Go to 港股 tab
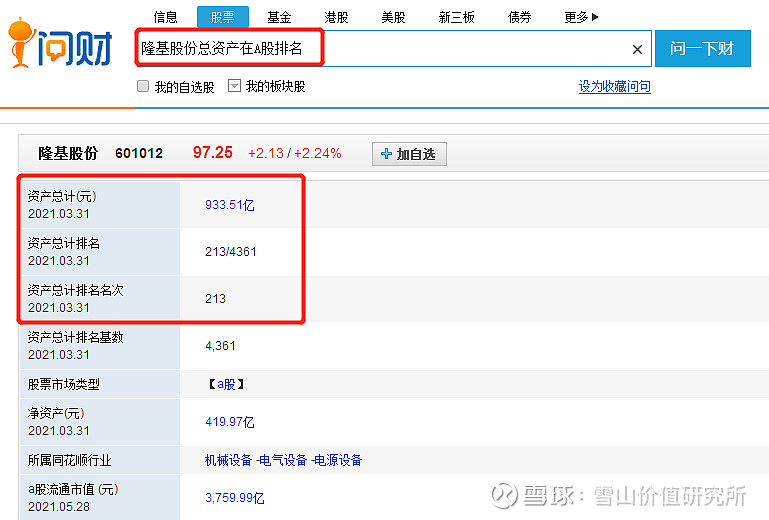The height and width of the screenshot is (520, 769). (x=336, y=17)
